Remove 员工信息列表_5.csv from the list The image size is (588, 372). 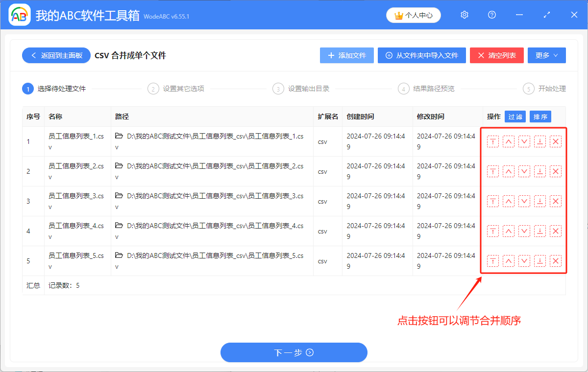pyautogui.click(x=556, y=261)
